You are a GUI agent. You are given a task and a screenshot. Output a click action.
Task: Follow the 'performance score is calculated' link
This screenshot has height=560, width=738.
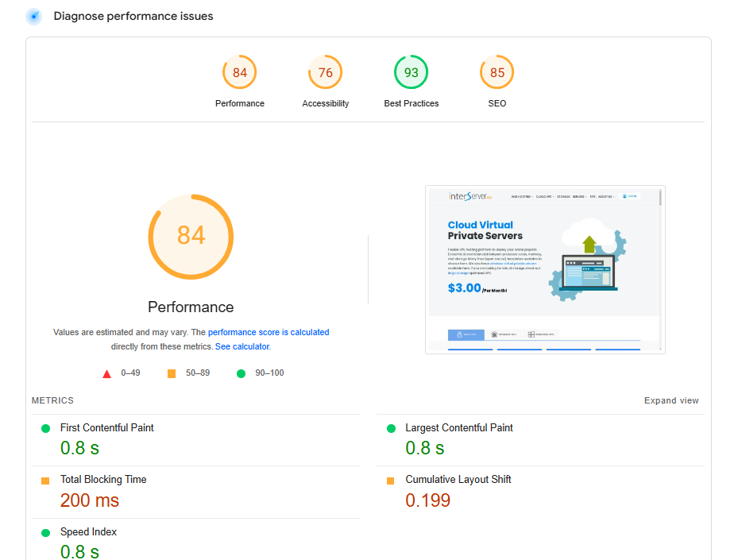coord(269,332)
